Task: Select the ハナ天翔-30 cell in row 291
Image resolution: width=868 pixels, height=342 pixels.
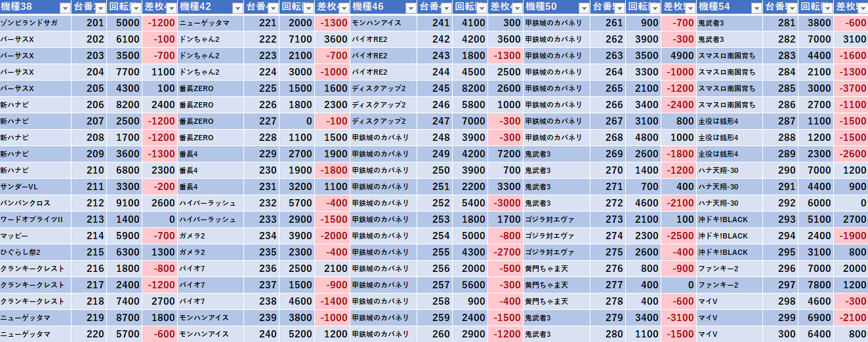Action: coord(730,187)
